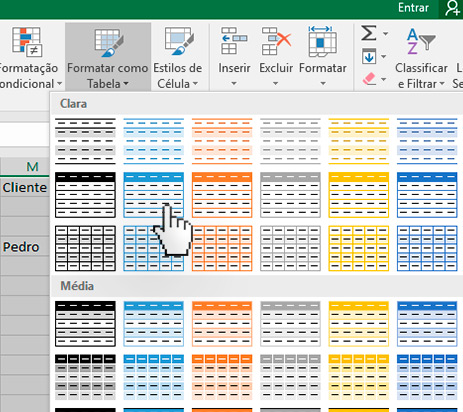463x412 pixels.
Task: Click the AutoSum sigma icon
Action: 369,33
